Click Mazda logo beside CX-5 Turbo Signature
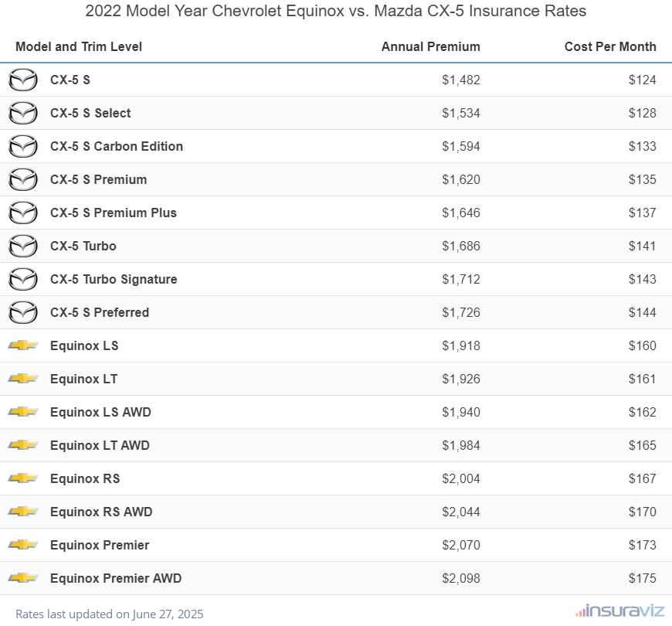 [23, 279]
